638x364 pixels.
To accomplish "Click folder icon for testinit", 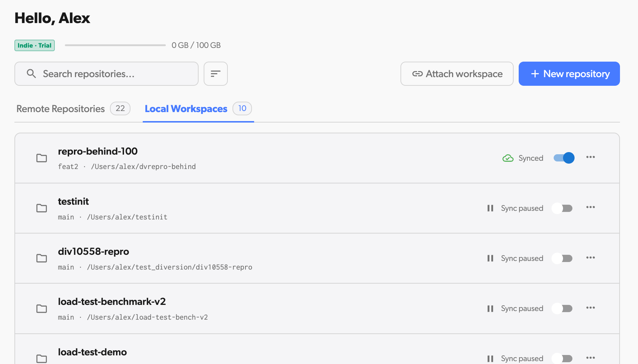I will coord(42,208).
